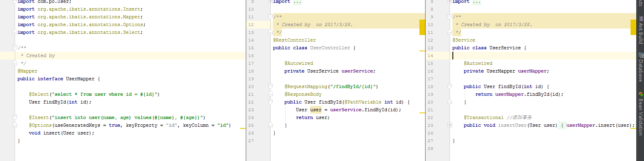Collapse the Javadoc comment in UserService
Screen dimensions: 644x161
click(x=450, y=17)
